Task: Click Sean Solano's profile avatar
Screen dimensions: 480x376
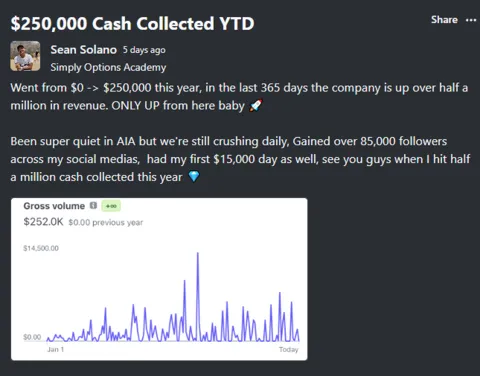Action: tap(25, 56)
